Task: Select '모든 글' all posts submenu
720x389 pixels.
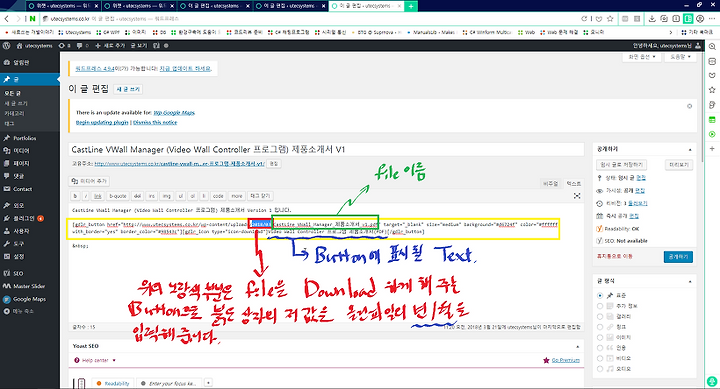Action: point(12,93)
